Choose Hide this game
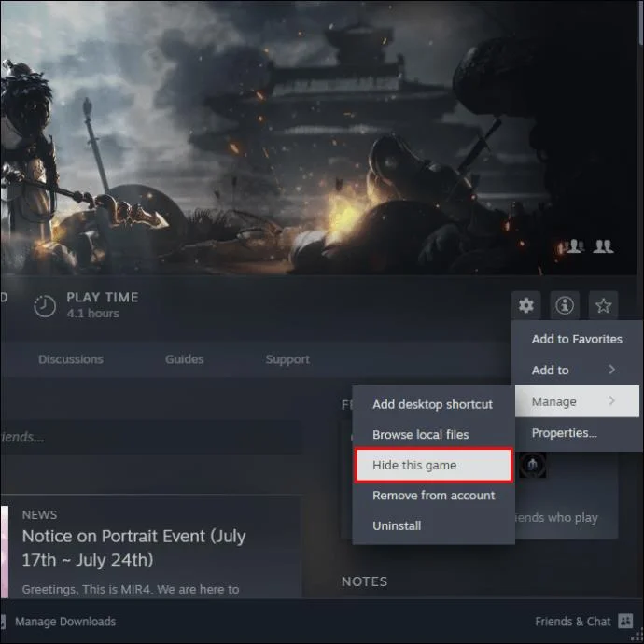The image size is (644, 644). click(x=433, y=465)
